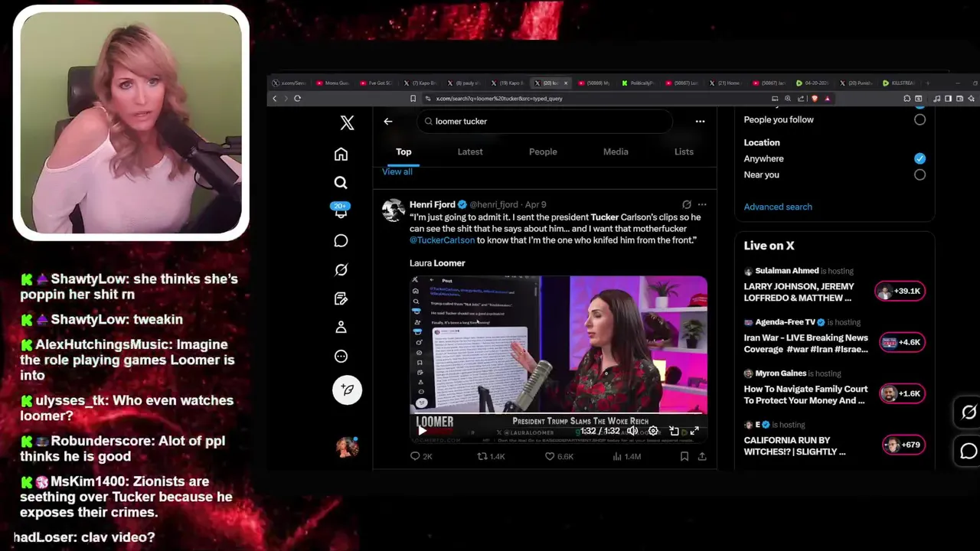Open Brave shields lion icon

(815, 98)
